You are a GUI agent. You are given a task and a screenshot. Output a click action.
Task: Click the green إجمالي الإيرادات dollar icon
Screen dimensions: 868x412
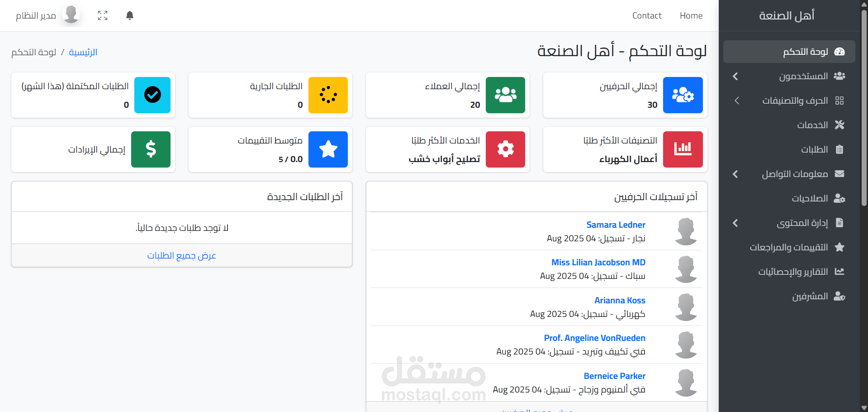click(x=151, y=149)
